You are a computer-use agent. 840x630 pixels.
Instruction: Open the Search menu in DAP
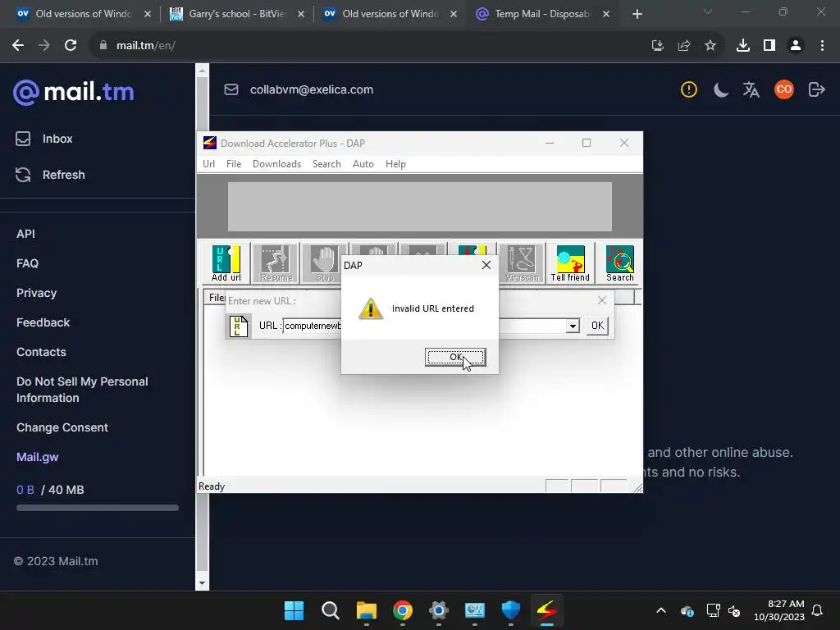click(x=326, y=164)
